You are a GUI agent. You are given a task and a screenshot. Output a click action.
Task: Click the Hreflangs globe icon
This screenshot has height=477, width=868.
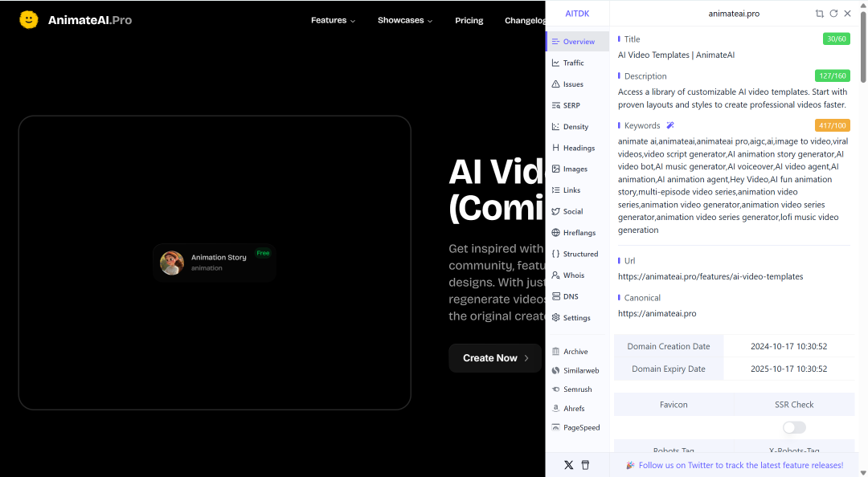click(x=556, y=232)
